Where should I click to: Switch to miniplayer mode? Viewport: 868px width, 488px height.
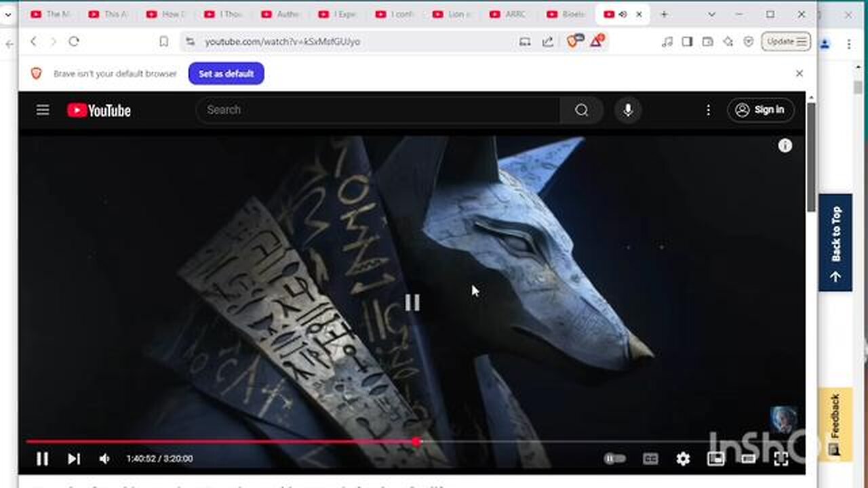tap(715, 459)
